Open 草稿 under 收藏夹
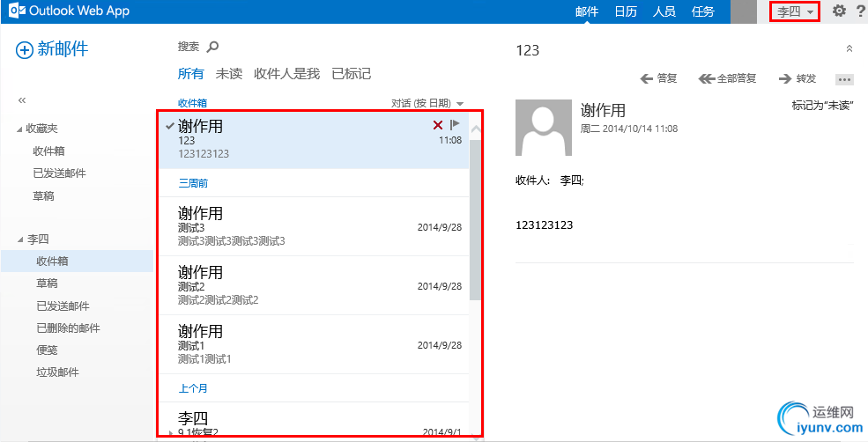Image resolution: width=868 pixels, height=442 pixels. [43, 195]
